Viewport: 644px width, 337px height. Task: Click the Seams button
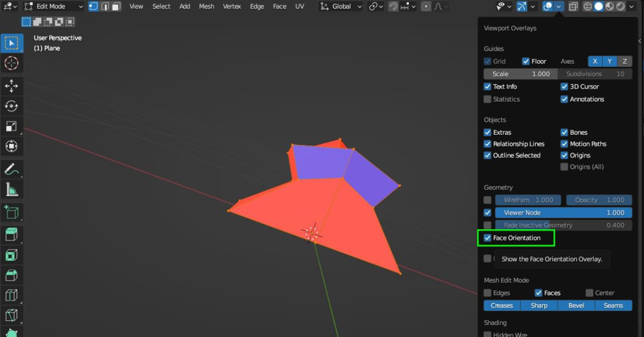613,305
